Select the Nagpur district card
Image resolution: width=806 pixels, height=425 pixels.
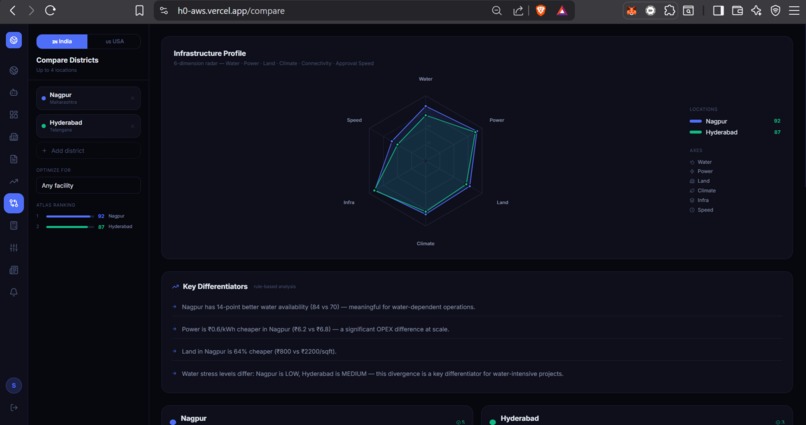88,98
